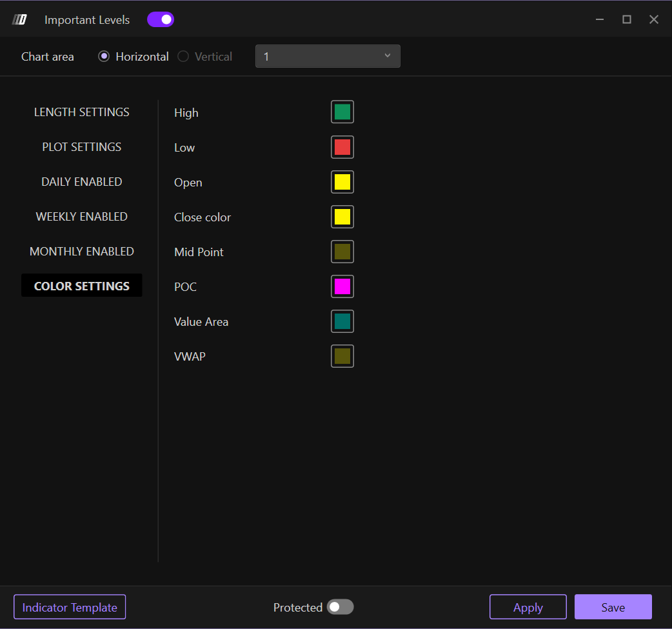Image resolution: width=672 pixels, height=629 pixels.
Task: Click the app logo icon in title bar
Action: click(19, 19)
